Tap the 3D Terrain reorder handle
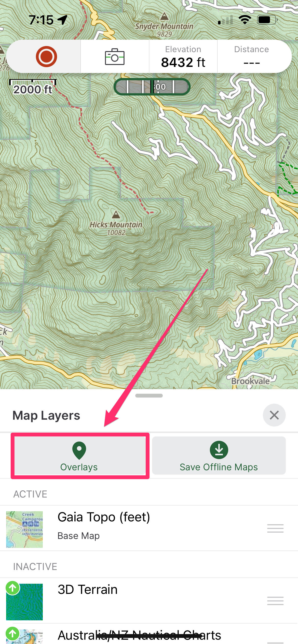The width and height of the screenshot is (298, 644). 275,601
